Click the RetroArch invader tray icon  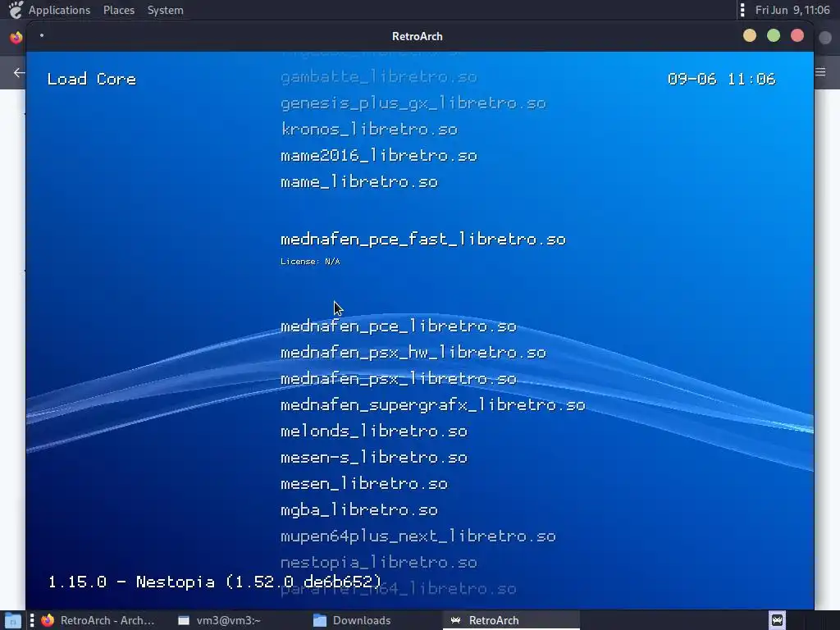coord(778,620)
